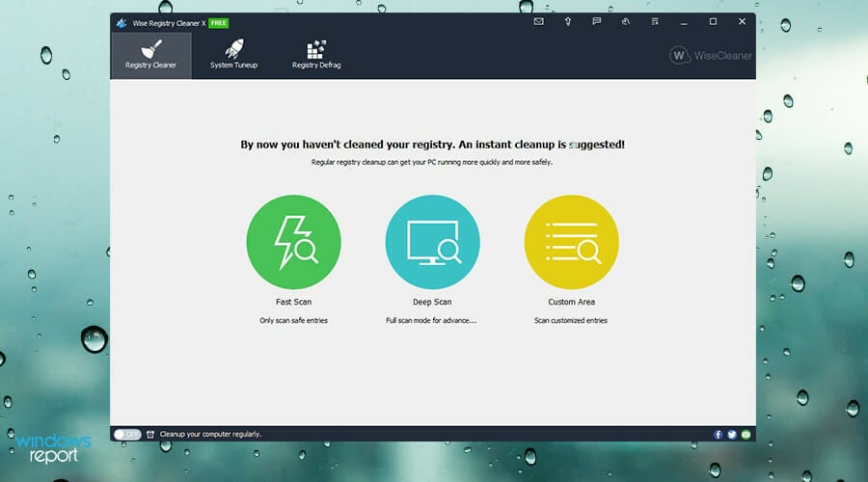Click the upgrade arrow icon in title bar
Screen dimensions: 868x482
567,21
